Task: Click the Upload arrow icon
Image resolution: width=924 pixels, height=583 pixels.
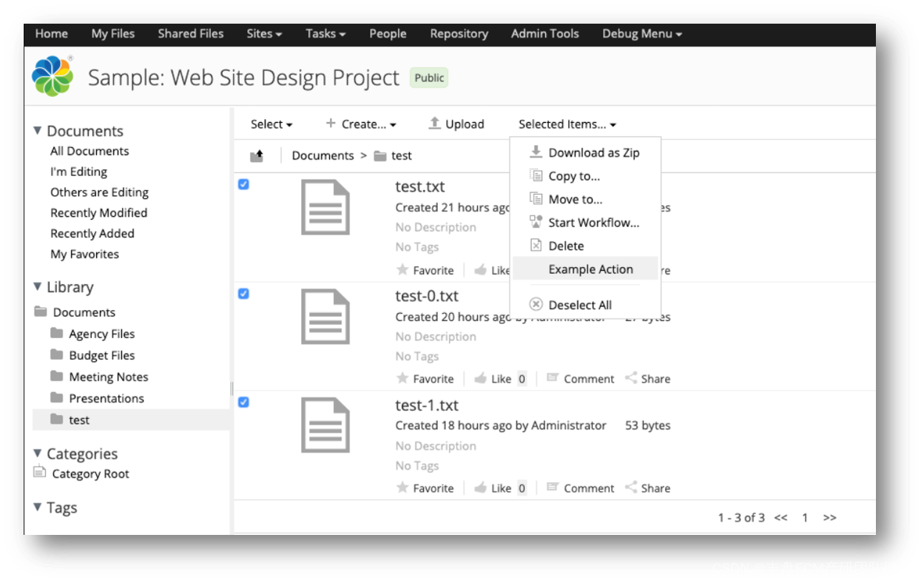Action: (x=435, y=124)
